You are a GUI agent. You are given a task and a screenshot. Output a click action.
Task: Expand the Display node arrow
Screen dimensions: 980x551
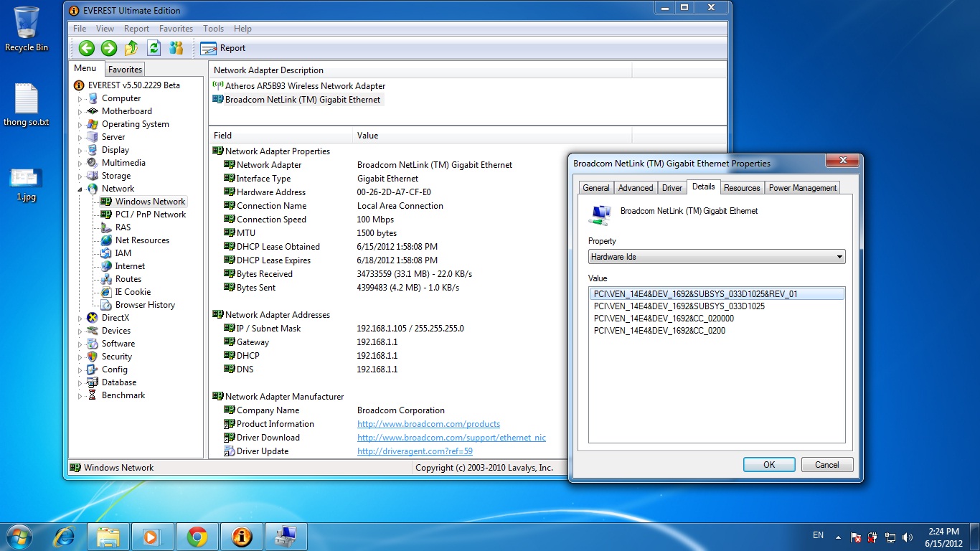click(80, 151)
